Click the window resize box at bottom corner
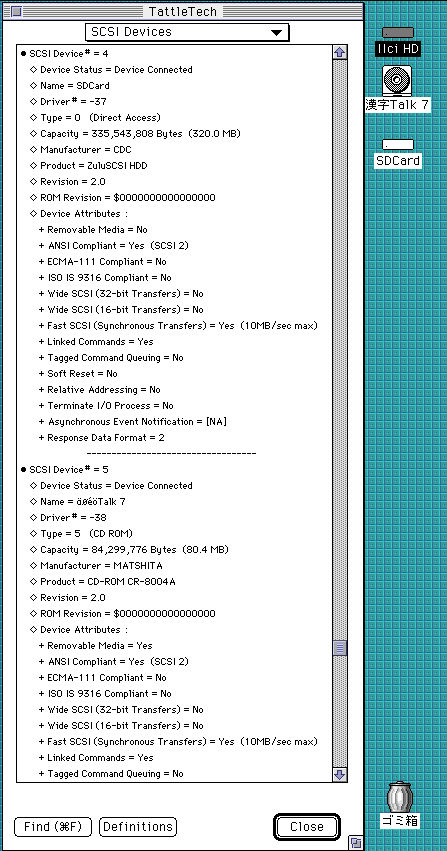447x851 pixels. [355, 843]
